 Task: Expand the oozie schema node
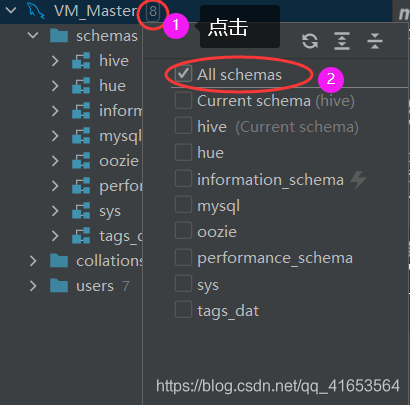click(55, 161)
